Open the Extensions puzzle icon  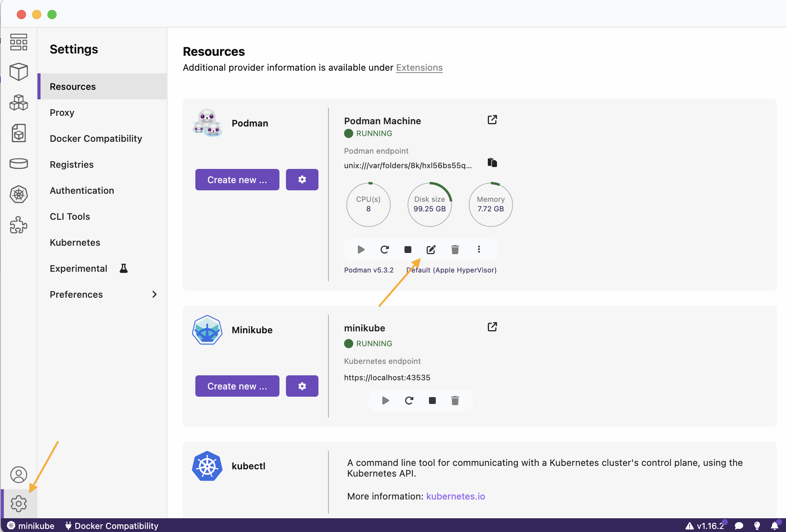point(18,225)
